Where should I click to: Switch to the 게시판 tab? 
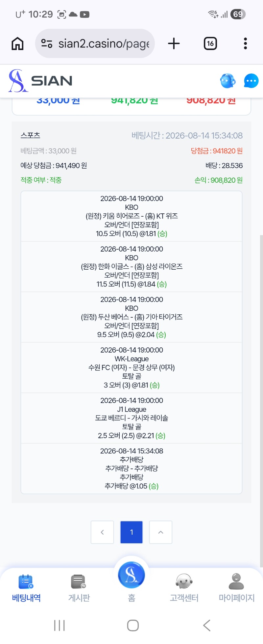coord(79,588)
